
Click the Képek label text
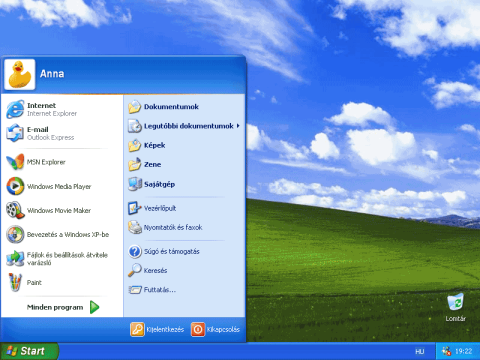(155, 145)
